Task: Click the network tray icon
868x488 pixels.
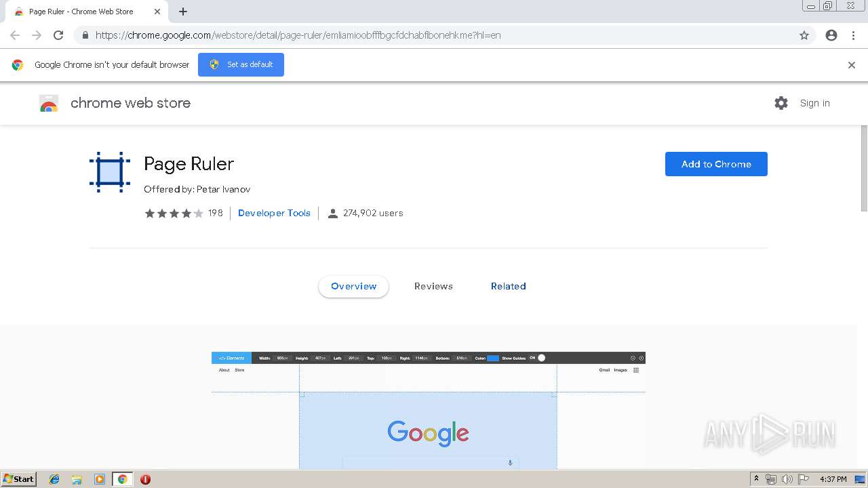Action: pos(771,479)
